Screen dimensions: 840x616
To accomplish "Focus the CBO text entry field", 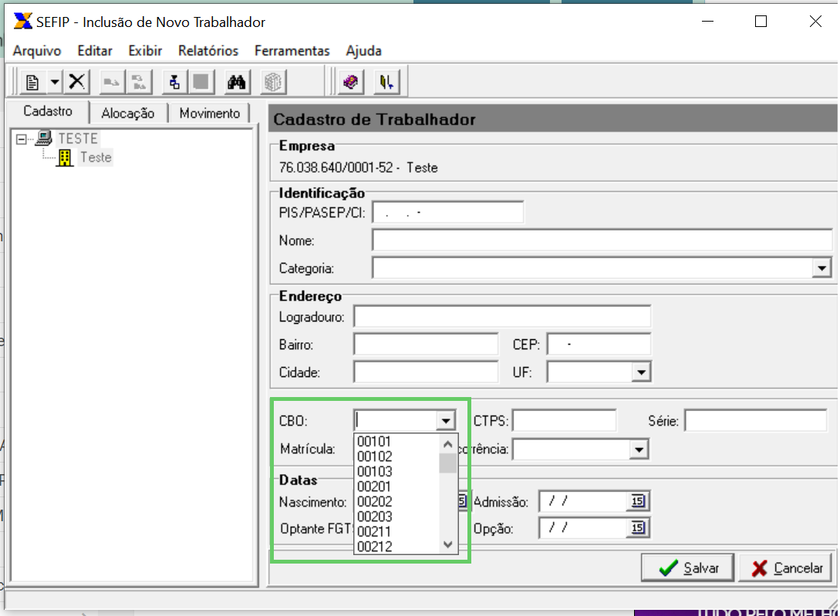I will (x=396, y=420).
